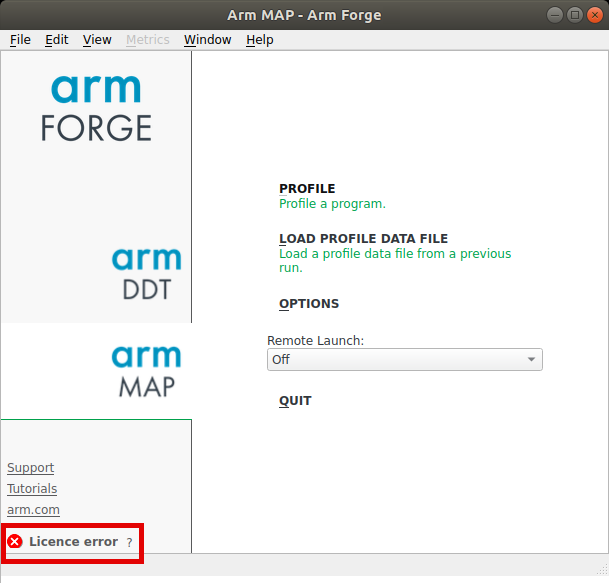Viewport: 609px width, 583px height.
Task: Click LOAD PROFILE DATA FILE
Action: click(x=364, y=238)
